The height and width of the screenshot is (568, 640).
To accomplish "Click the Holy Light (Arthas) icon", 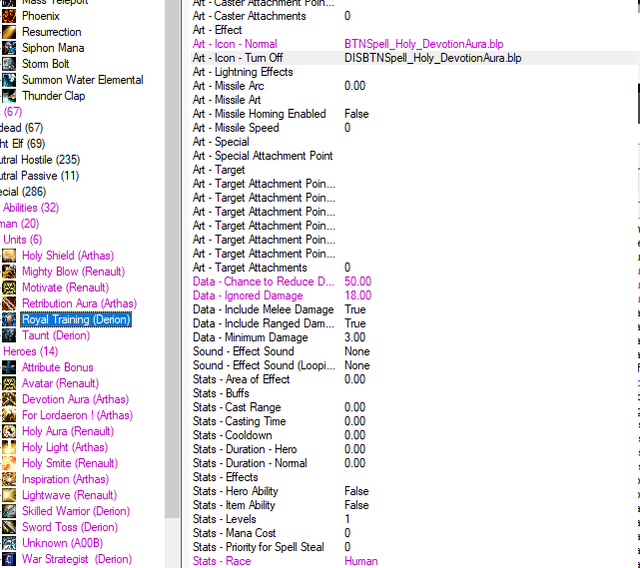I will 9,447.
